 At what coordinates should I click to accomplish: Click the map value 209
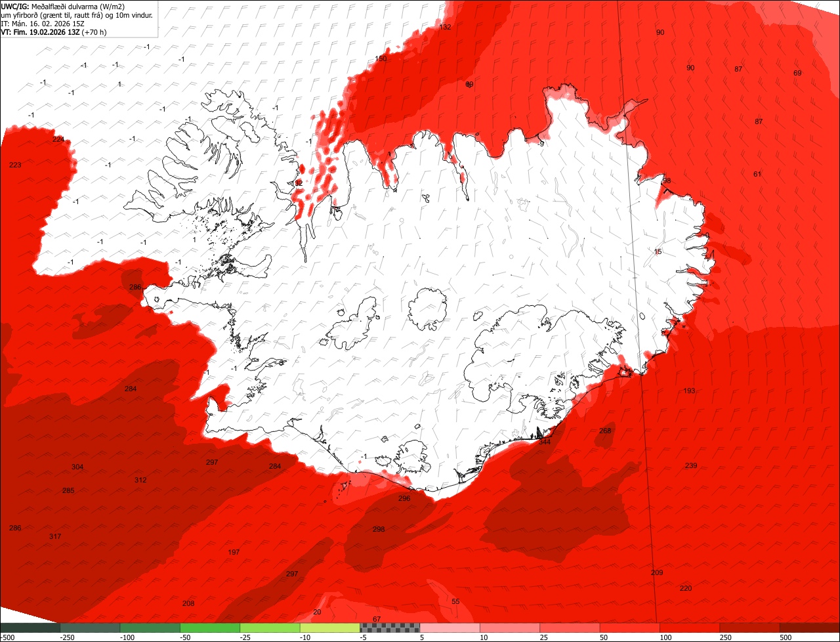point(657,572)
